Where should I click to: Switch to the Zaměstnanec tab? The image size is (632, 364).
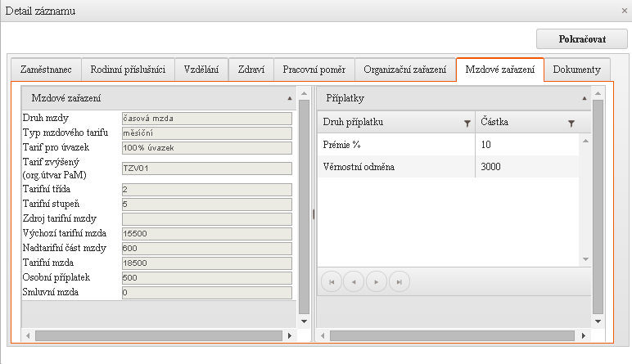pos(45,70)
